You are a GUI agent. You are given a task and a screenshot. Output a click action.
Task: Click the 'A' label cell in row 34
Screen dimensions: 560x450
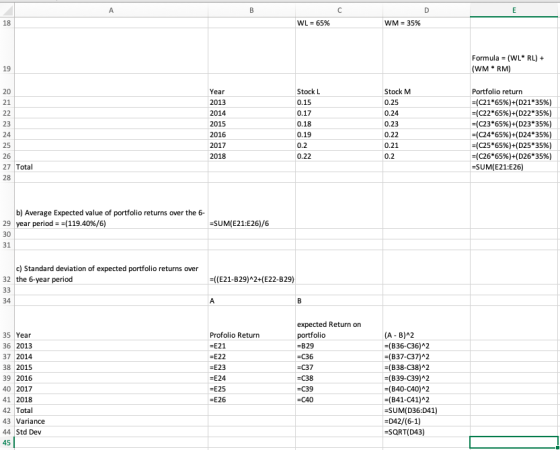(252, 301)
